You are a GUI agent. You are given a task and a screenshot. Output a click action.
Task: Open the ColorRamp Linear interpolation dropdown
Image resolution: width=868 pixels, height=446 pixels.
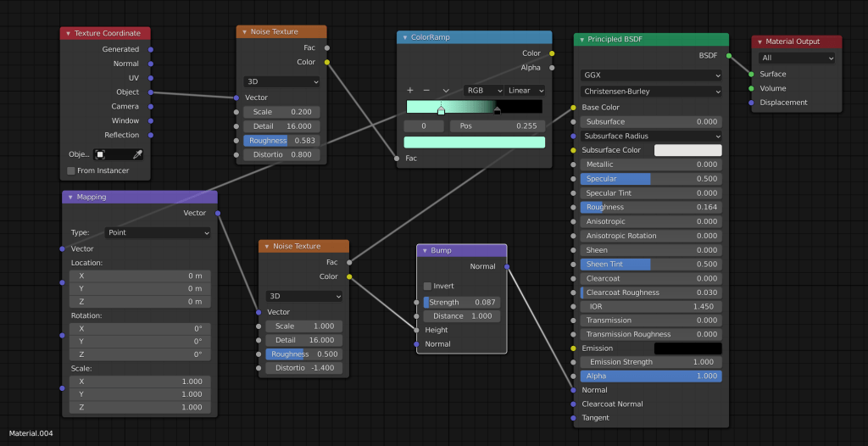526,90
